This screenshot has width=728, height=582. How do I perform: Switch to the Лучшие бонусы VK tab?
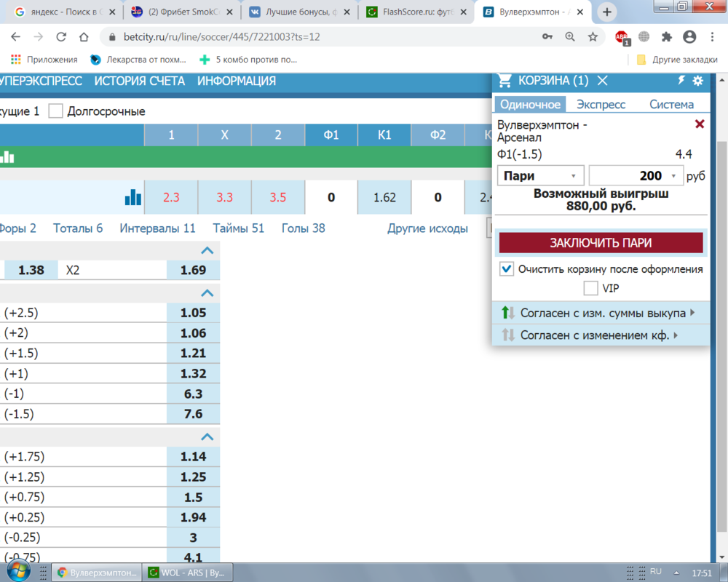coord(299,12)
